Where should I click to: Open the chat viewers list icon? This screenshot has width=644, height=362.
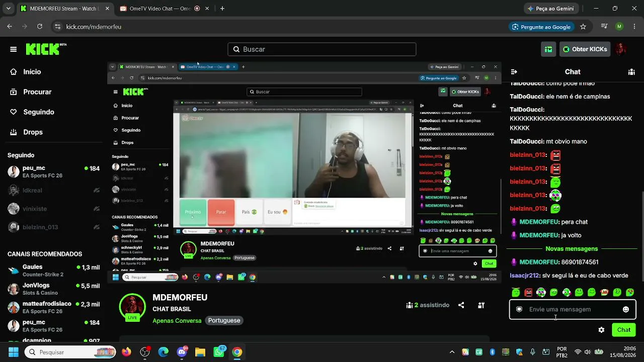[x=631, y=72]
